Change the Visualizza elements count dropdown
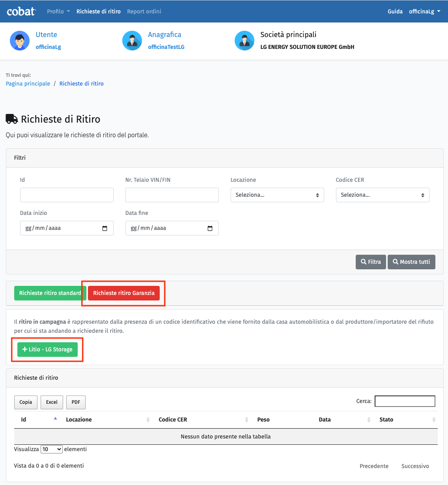 point(52,449)
